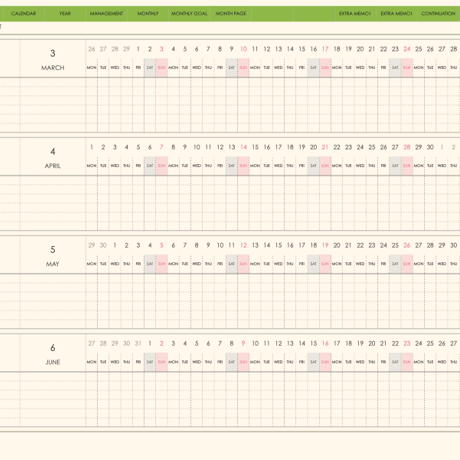460x460 pixels.
Task: Click date 30 in the April row
Action: pos(430,147)
